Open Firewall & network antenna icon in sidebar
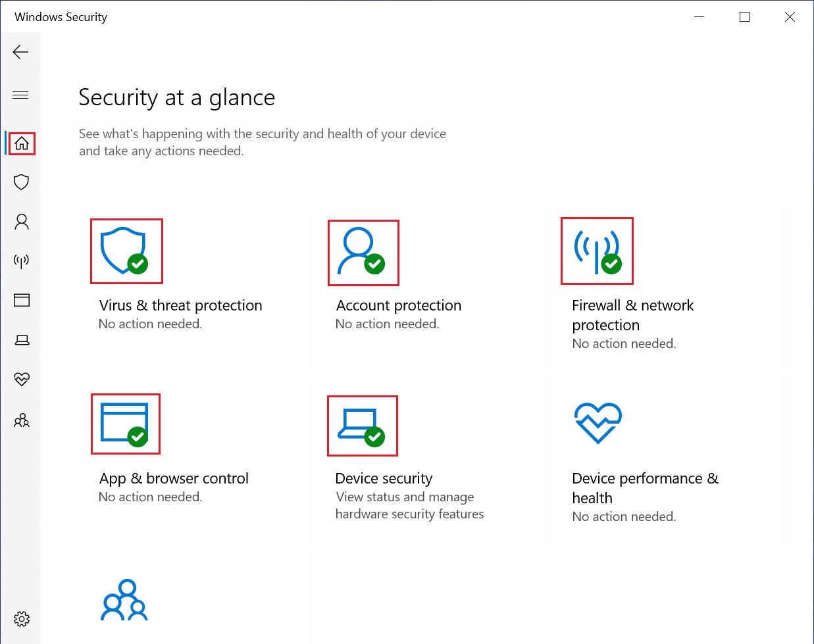Image resolution: width=814 pixels, height=644 pixels. tap(22, 261)
